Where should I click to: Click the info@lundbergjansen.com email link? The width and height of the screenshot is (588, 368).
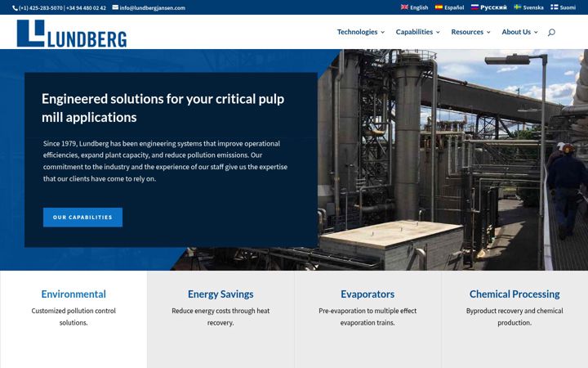coord(152,7)
